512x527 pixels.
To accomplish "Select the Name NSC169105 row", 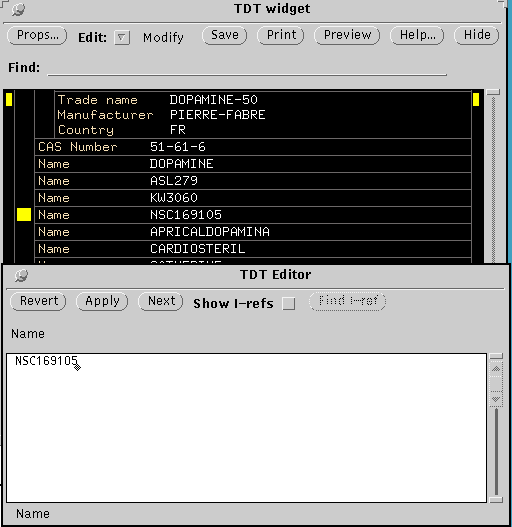I will [253, 215].
